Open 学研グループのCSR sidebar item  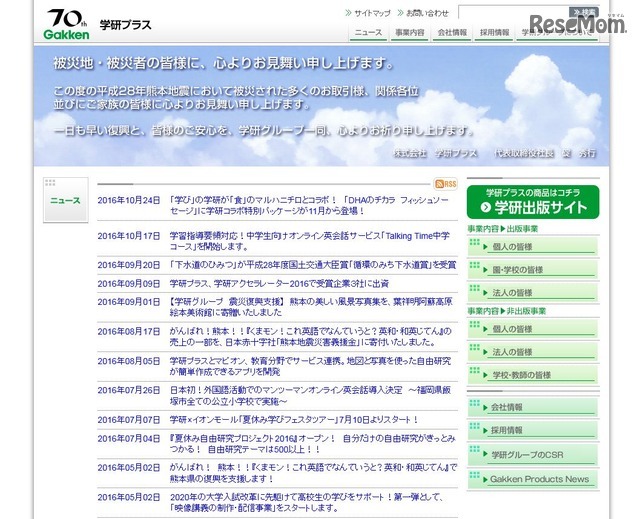532,455
